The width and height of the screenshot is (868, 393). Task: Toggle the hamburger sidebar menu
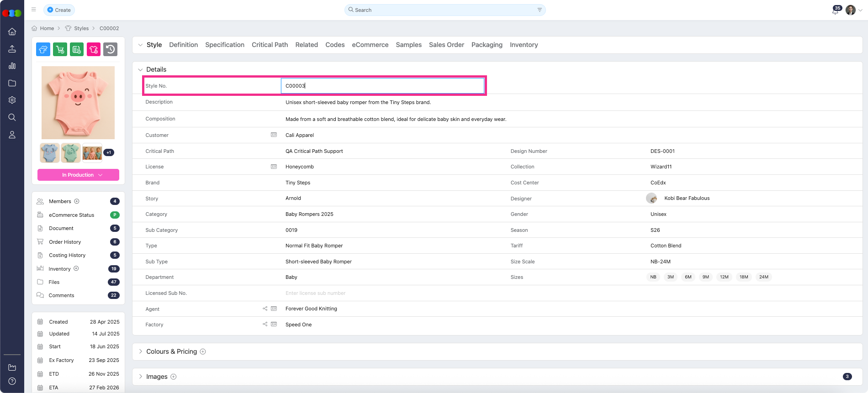(x=34, y=10)
